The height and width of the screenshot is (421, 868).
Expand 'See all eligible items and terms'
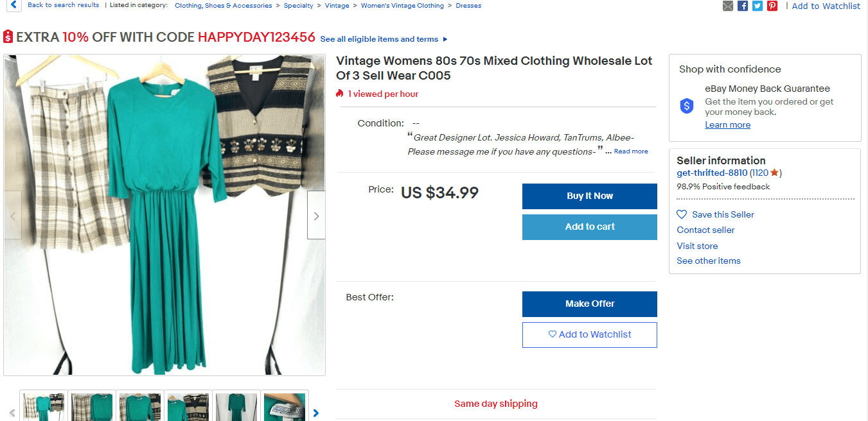(384, 39)
